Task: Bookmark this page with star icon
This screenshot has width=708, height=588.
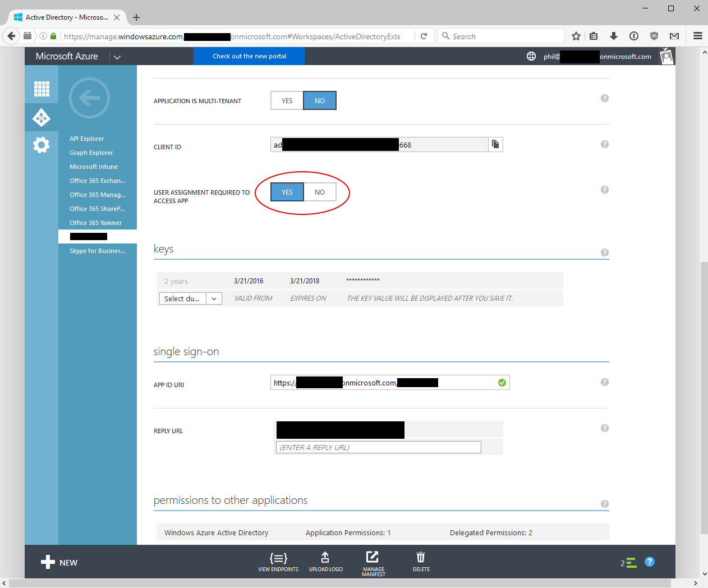Action: pyautogui.click(x=576, y=36)
